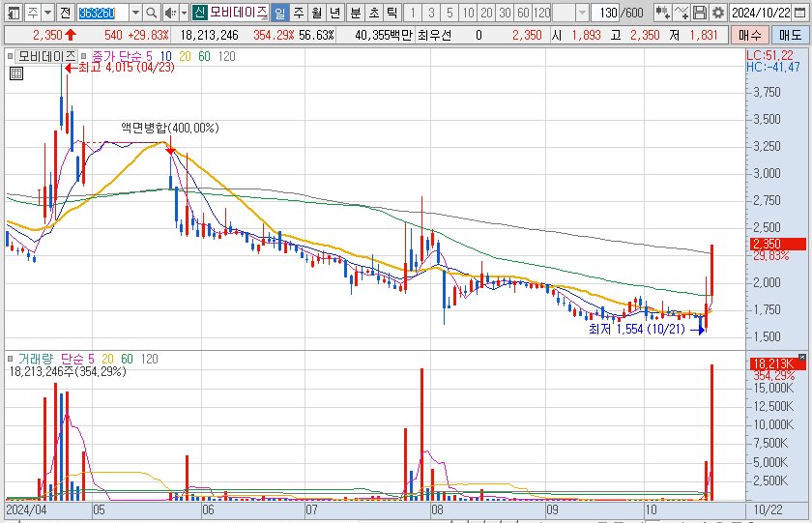The height and width of the screenshot is (523, 812).
Task: Click the candlestick chart-type icon in the top toolbar
Action: click(x=662, y=13)
